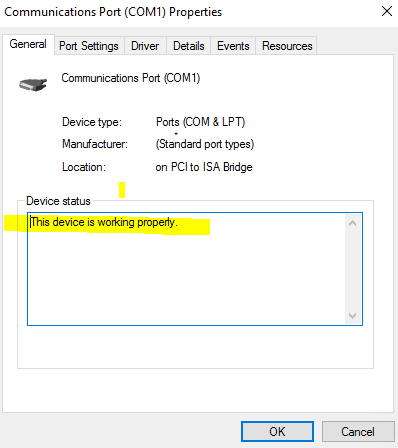
Task: Click the (Standard port types) manufacturer value
Action: click(x=205, y=144)
